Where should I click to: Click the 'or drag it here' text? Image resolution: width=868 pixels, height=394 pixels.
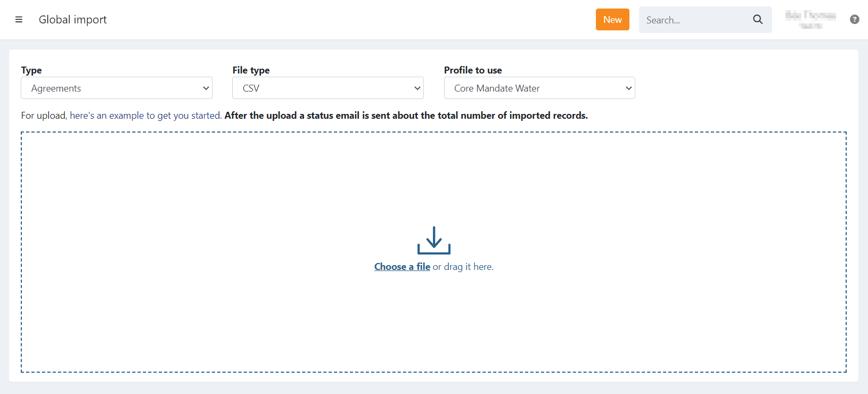(463, 267)
